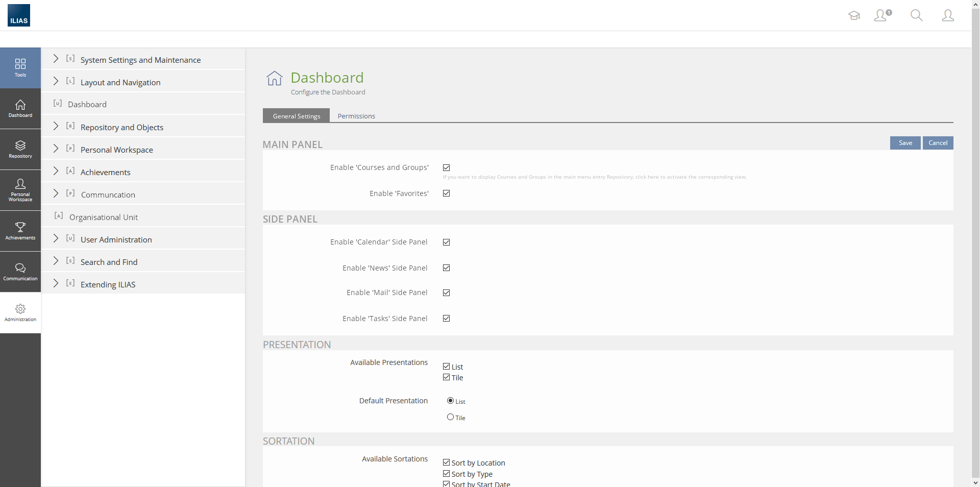980x487 pixels.
Task: Expand System Settings and Maintenance
Action: click(56, 59)
